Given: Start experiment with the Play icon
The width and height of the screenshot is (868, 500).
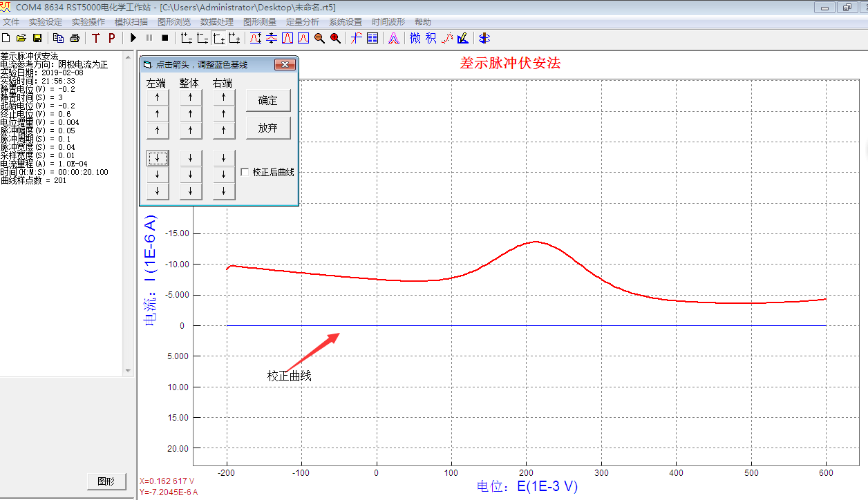Looking at the screenshot, I should (x=133, y=38).
